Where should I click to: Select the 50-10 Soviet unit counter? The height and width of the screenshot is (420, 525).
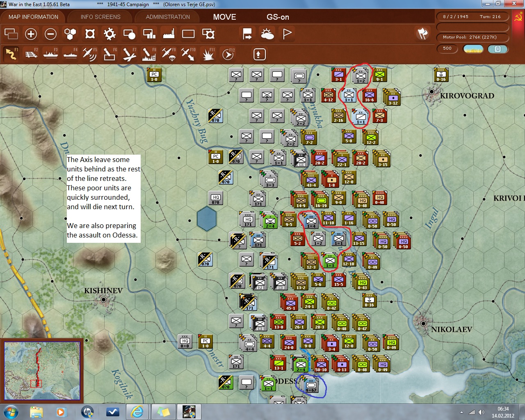pos(321,364)
